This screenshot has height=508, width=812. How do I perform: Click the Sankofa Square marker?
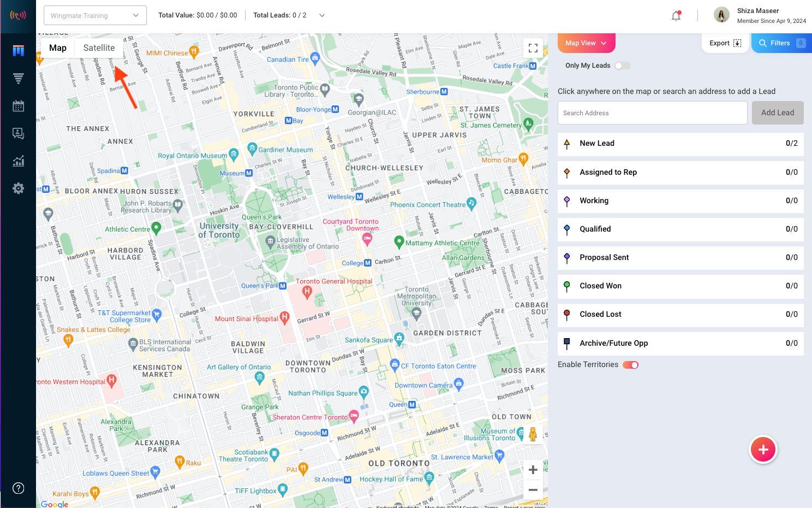click(399, 339)
